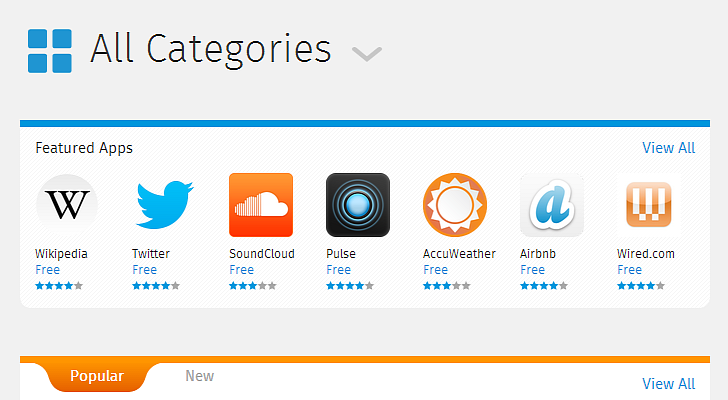The height and width of the screenshot is (400, 728).
Task: Click the Free label under Airbnb
Action: coord(532,270)
